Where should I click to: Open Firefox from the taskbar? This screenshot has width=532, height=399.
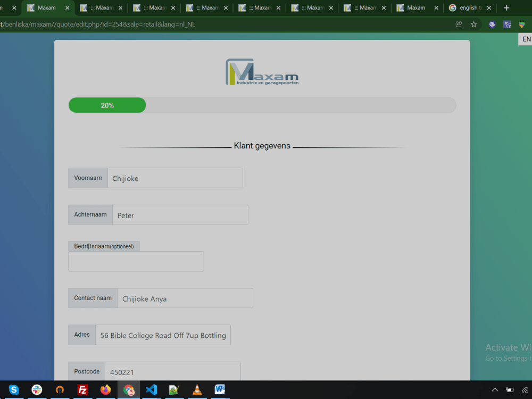pos(105,389)
